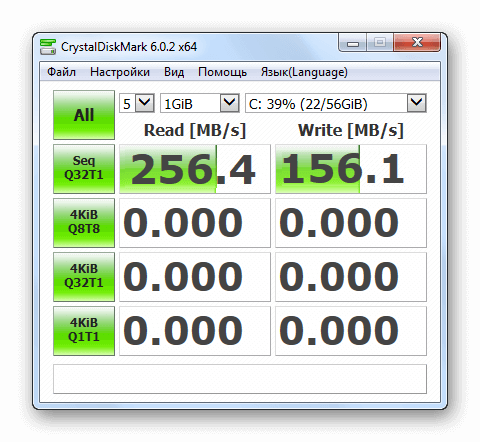The width and height of the screenshot is (480, 442).
Task: Click the 4KiB Q32T1 write value 0.000
Action: pos(351,277)
